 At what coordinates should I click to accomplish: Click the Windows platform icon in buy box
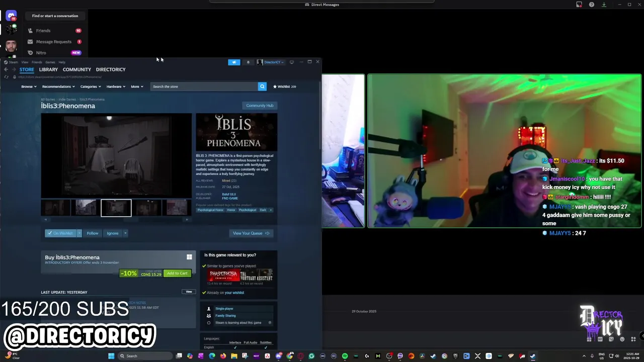pos(189,257)
